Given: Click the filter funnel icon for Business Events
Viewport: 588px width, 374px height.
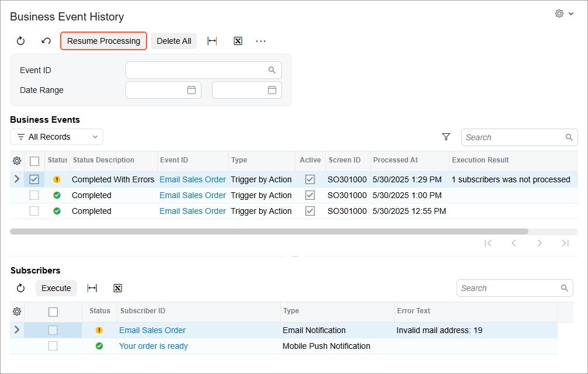Looking at the screenshot, I should pos(446,137).
